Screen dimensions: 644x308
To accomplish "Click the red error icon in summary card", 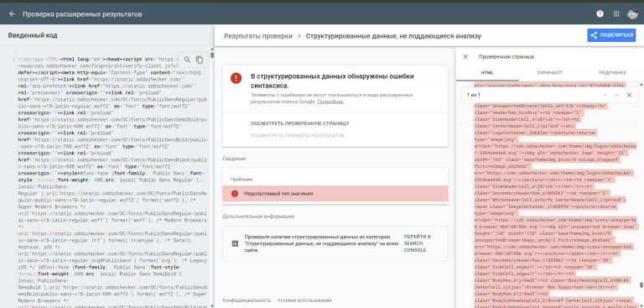I will (x=236, y=78).
